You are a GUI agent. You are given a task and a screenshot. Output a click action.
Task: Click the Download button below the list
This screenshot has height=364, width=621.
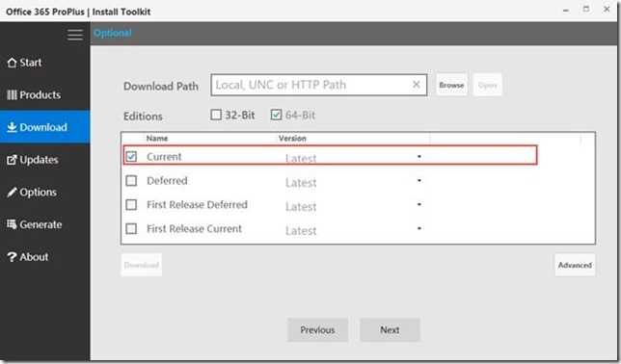click(142, 265)
